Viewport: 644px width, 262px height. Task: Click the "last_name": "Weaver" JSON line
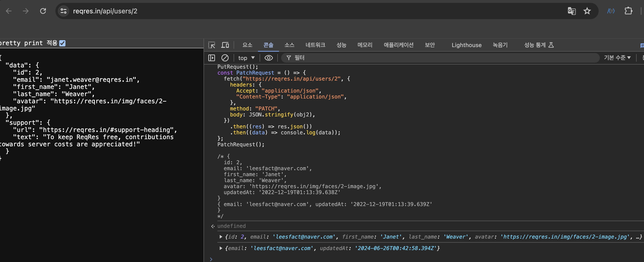tap(54, 94)
